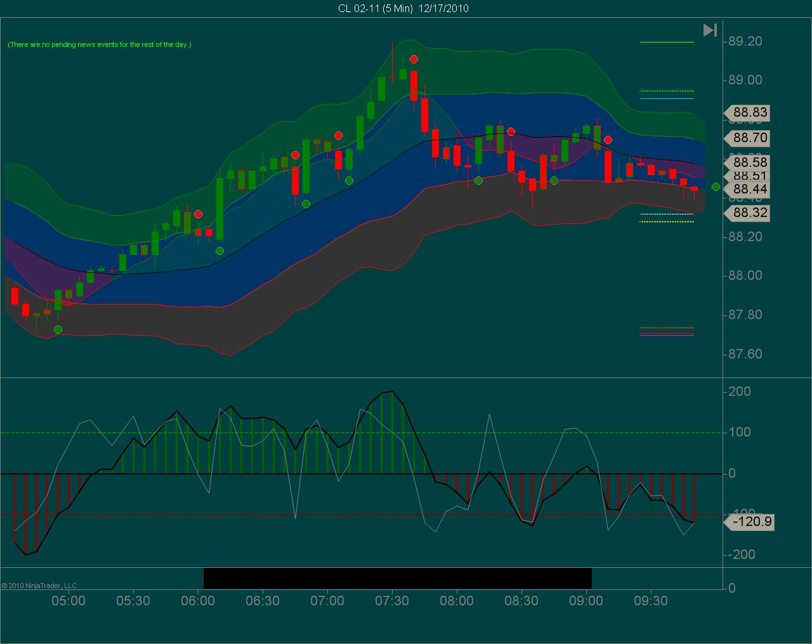Screen dimensions: 812x644
Task: Select the 88.83 price marker
Action: click(x=747, y=113)
